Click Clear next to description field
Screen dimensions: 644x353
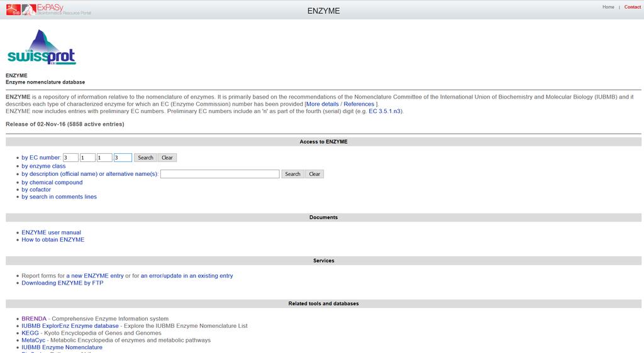click(314, 174)
